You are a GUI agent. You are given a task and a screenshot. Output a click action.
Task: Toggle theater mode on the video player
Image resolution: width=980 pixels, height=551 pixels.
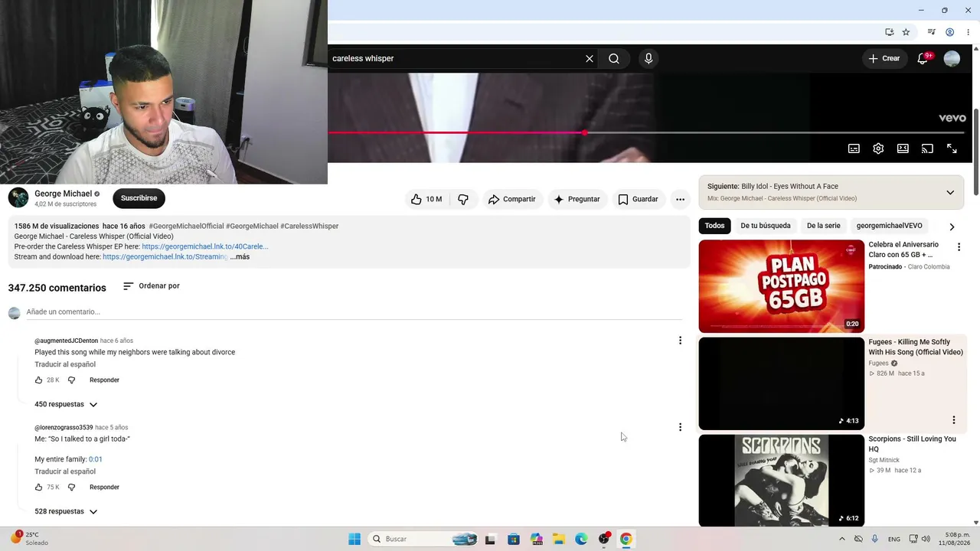903,148
